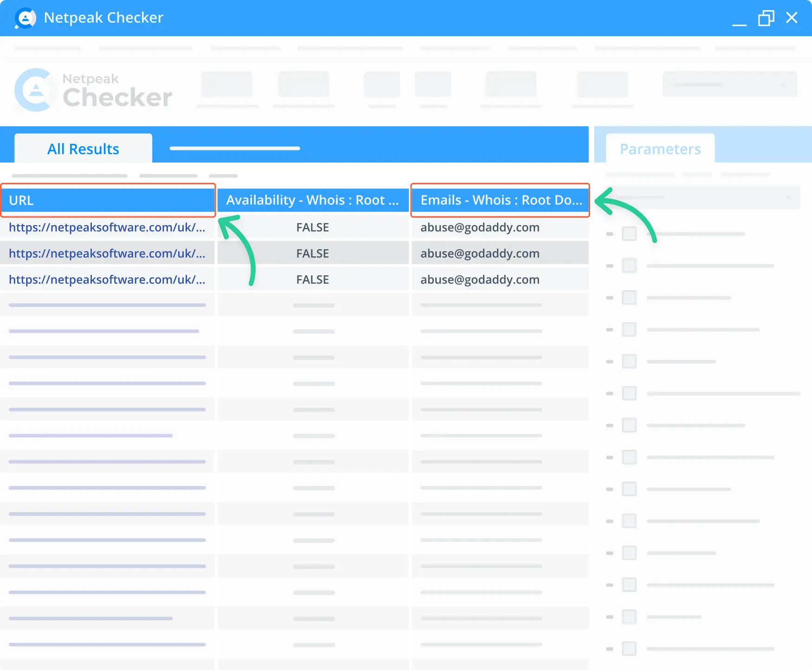Click the large Netpeak Checker logo

point(93,90)
